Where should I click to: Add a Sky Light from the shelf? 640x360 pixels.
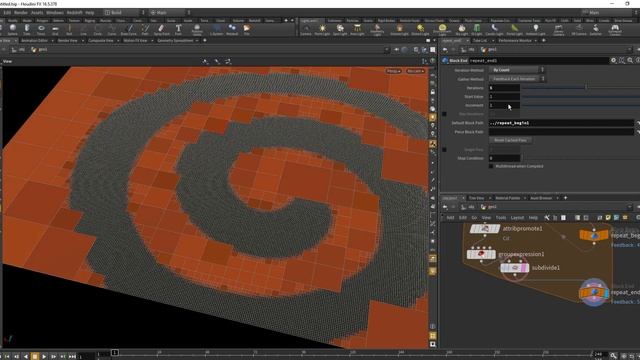pos(462,29)
